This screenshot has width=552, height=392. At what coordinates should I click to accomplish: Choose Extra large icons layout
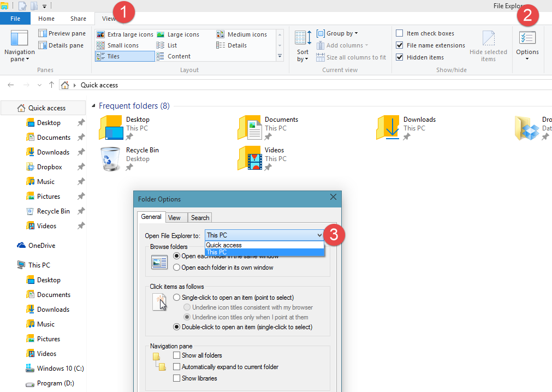124,34
